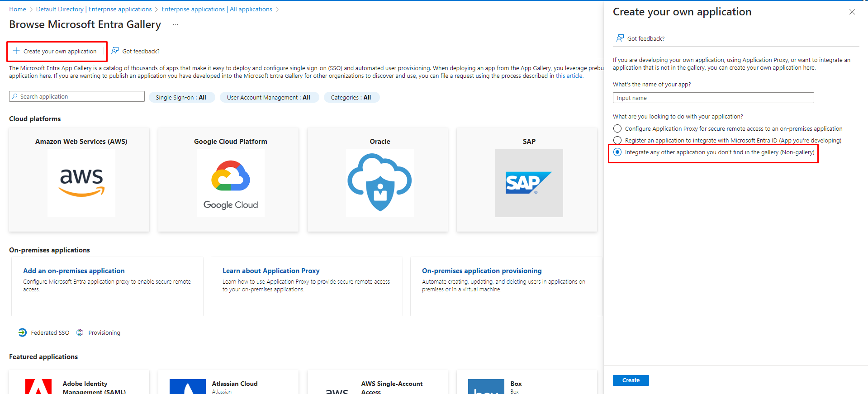868x394 pixels.
Task: Click the Search application field
Action: [77, 96]
